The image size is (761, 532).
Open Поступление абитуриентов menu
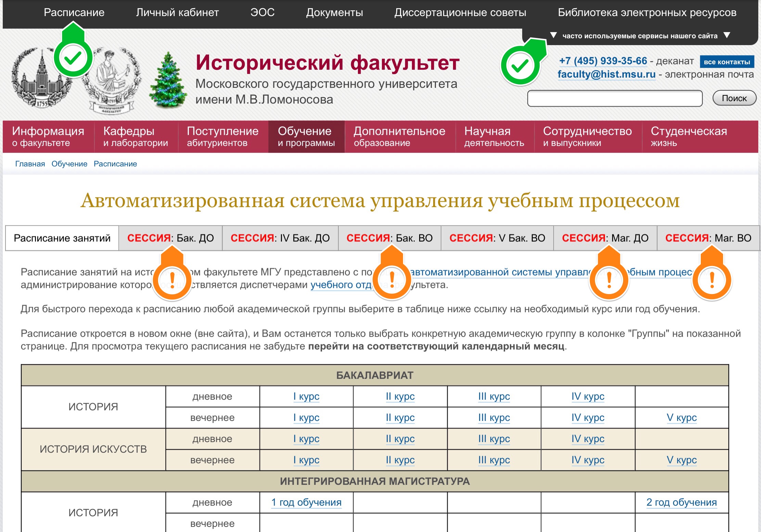point(223,136)
